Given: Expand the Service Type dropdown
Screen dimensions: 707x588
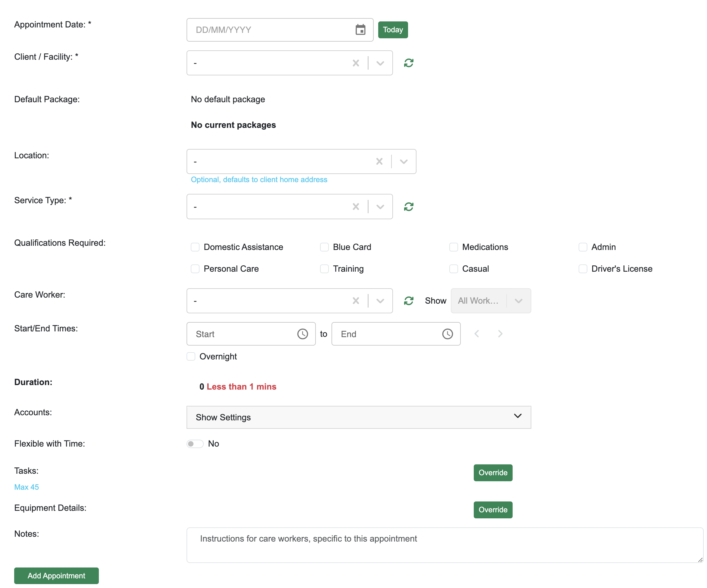Looking at the screenshot, I should [x=380, y=207].
